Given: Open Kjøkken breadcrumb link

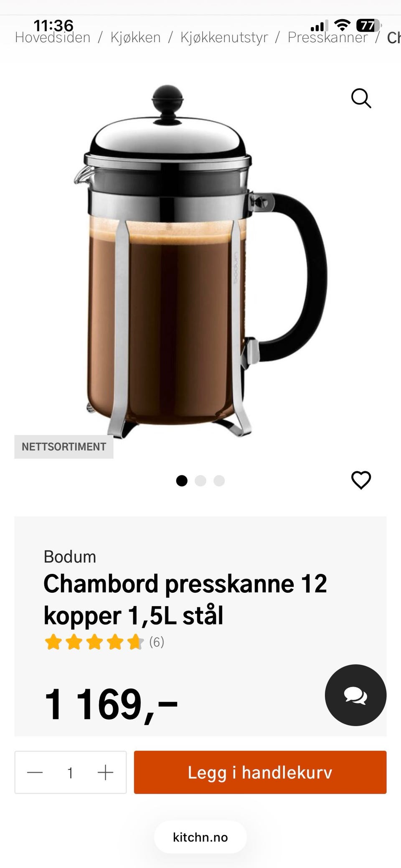Looking at the screenshot, I should 135,38.
